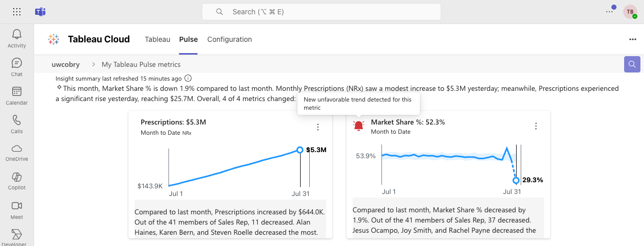Open Copilot in the sidebar
Screen dimensions: 644x246
click(17, 181)
